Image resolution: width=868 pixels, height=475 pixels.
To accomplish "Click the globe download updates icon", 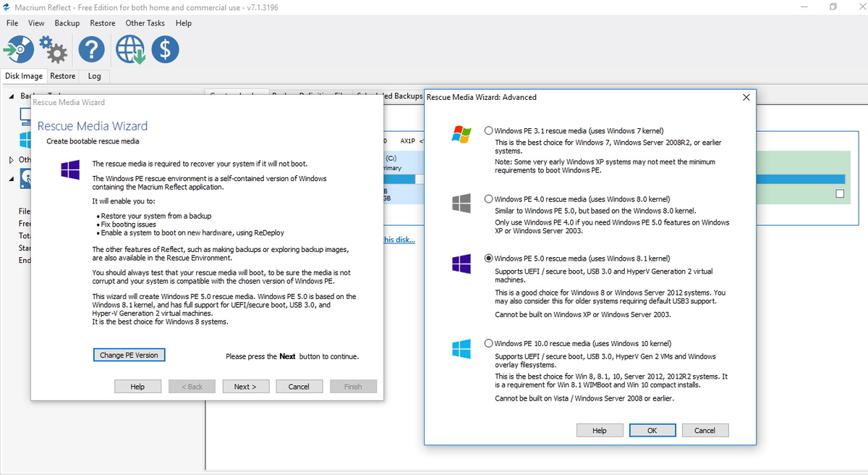I will click(x=131, y=49).
